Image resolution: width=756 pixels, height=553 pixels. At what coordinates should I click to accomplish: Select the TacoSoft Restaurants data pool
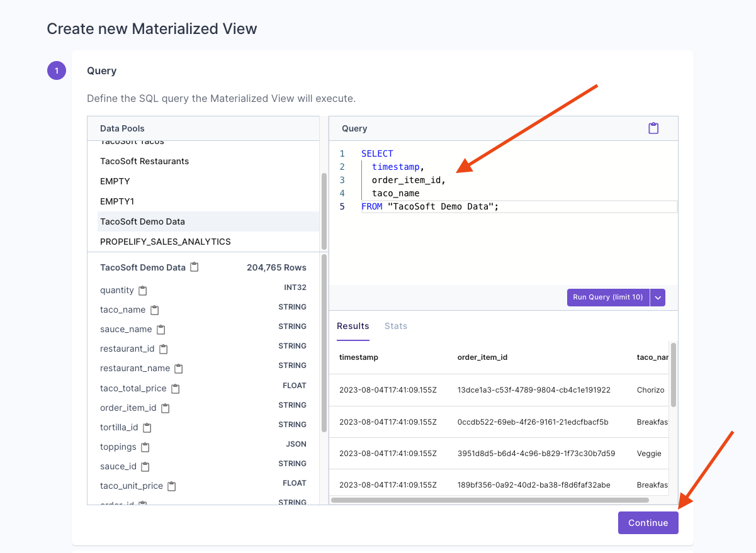coord(144,161)
